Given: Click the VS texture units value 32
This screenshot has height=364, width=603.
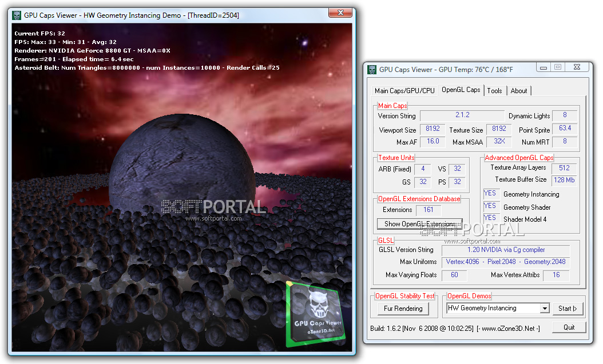Looking at the screenshot, I should 457,169.
